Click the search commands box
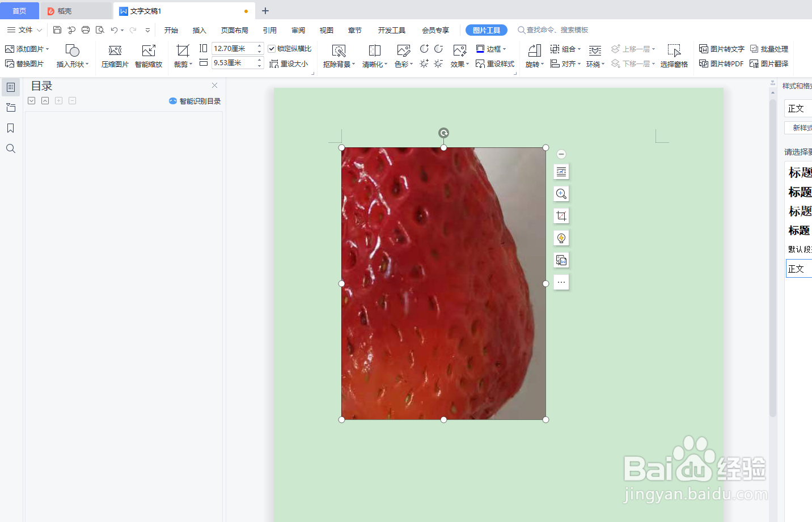The width and height of the screenshot is (812, 522). (553, 30)
